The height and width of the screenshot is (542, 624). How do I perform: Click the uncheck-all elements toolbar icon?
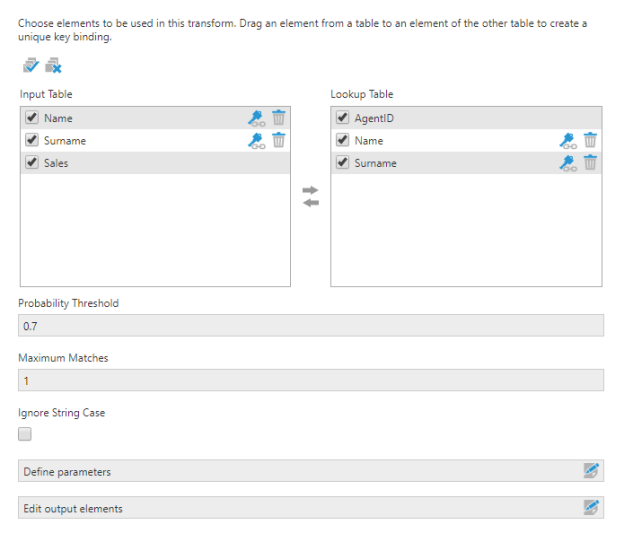pos(53,66)
